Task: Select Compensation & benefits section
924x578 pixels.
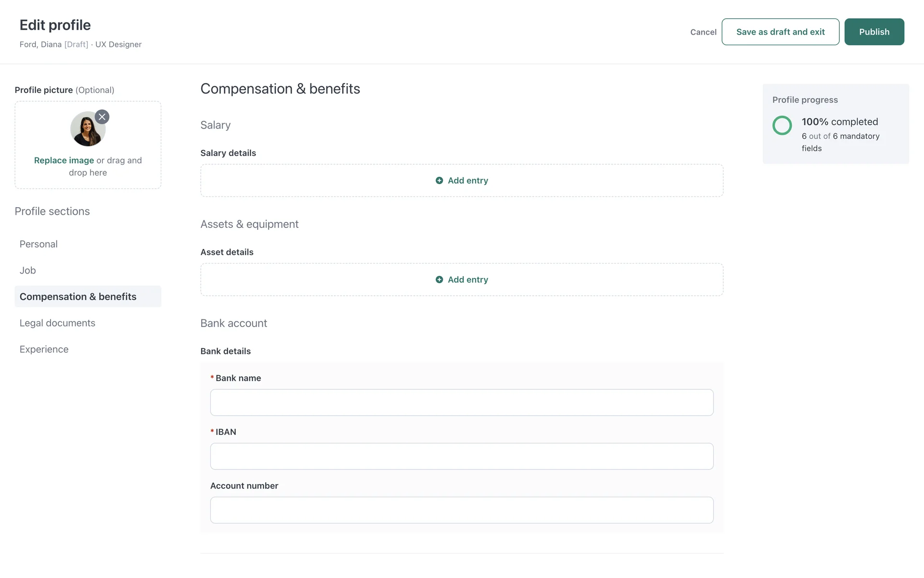Action: [x=78, y=297]
